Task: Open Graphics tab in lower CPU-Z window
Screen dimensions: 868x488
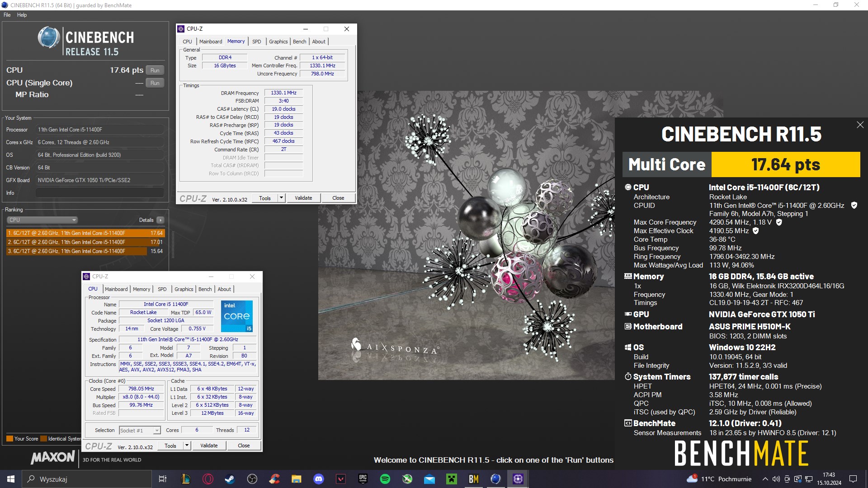Action: tap(184, 289)
